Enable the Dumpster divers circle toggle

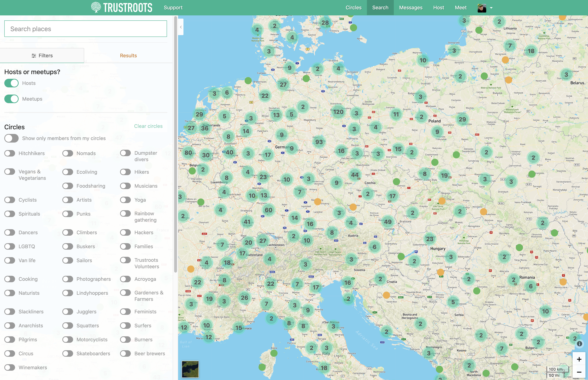(x=125, y=153)
